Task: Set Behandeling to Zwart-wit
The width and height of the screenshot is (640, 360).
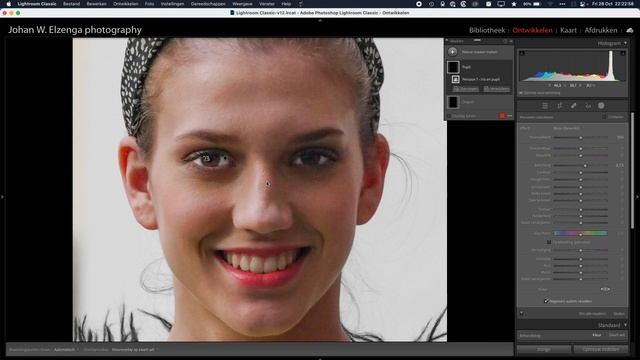Action: (617, 335)
